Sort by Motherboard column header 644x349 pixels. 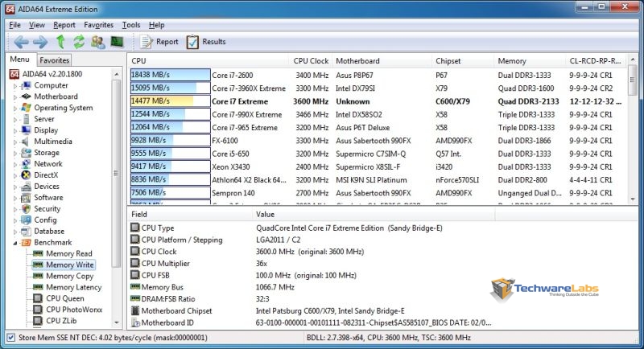pyautogui.click(x=382, y=61)
